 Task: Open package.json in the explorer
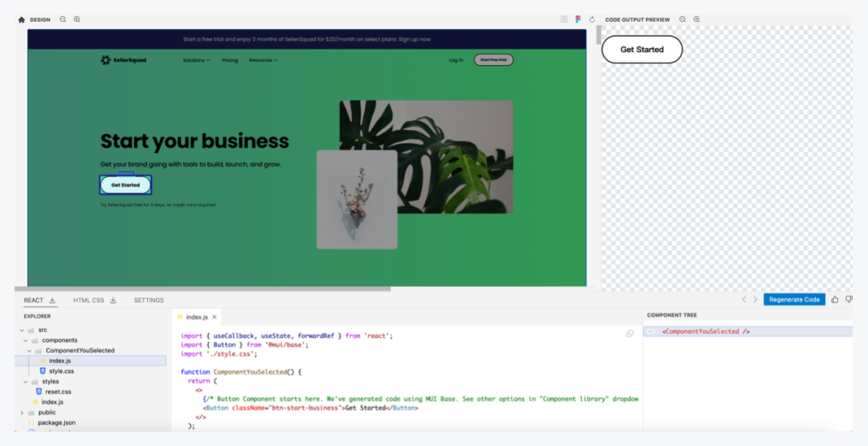tap(56, 423)
